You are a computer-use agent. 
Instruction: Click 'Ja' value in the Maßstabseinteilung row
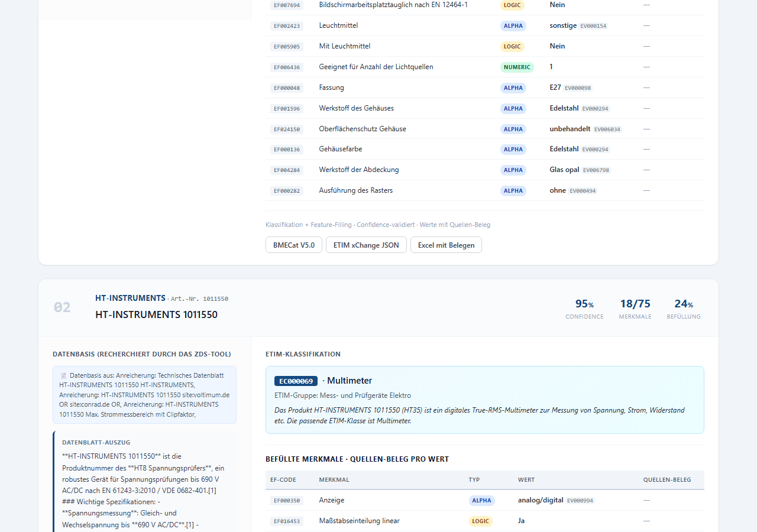point(521,521)
